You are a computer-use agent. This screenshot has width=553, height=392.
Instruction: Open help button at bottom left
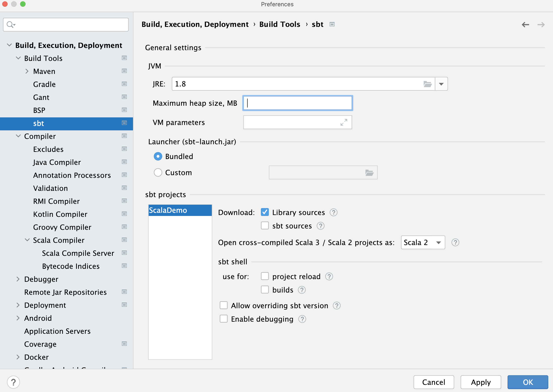(x=13, y=382)
